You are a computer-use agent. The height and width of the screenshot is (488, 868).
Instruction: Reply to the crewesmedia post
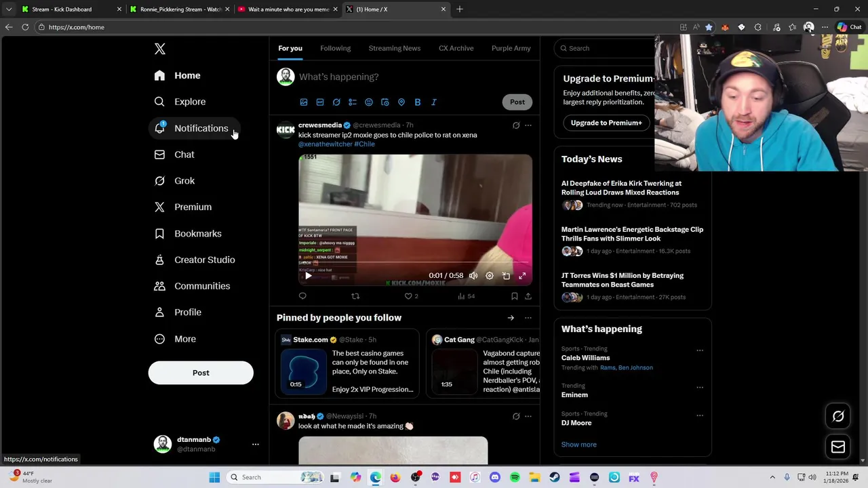coord(302,296)
